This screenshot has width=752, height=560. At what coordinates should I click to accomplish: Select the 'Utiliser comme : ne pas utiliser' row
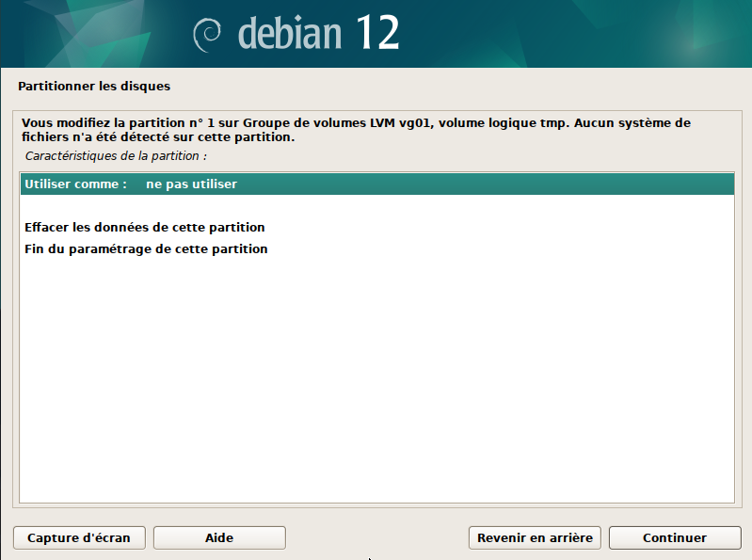(x=377, y=184)
